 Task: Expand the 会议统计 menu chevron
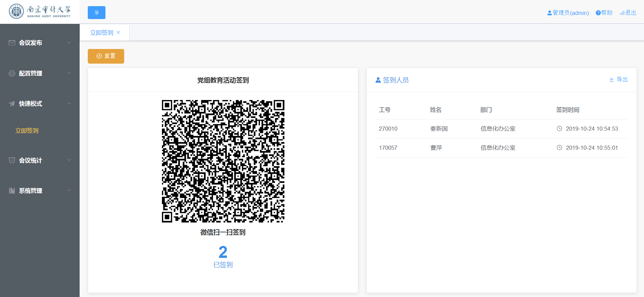69,160
